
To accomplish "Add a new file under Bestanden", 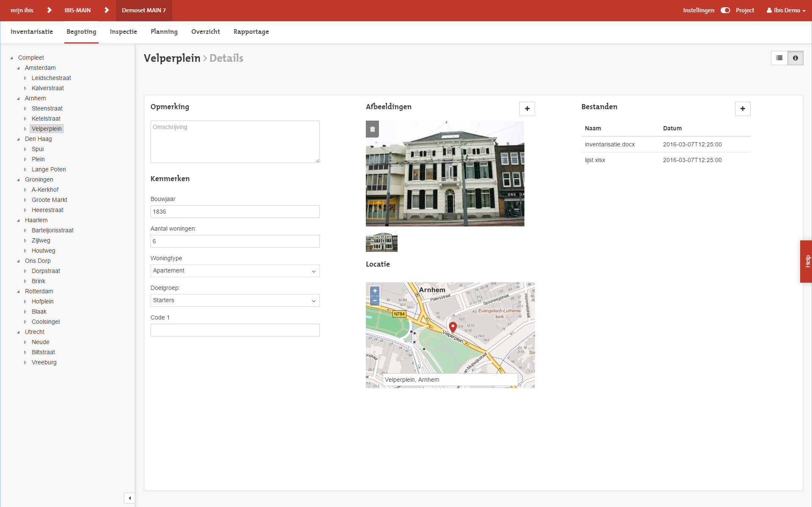I will (743, 109).
